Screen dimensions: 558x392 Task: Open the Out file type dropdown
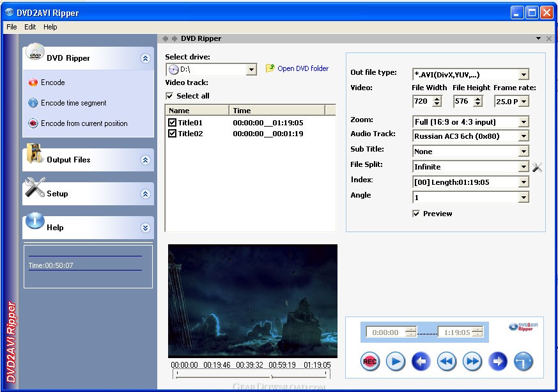[523, 75]
